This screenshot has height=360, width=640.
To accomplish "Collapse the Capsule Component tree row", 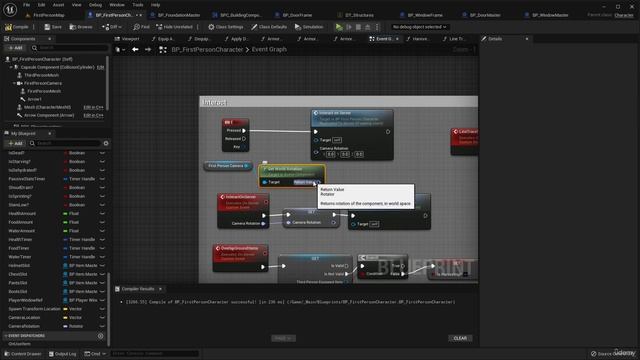I will pos(11,67).
